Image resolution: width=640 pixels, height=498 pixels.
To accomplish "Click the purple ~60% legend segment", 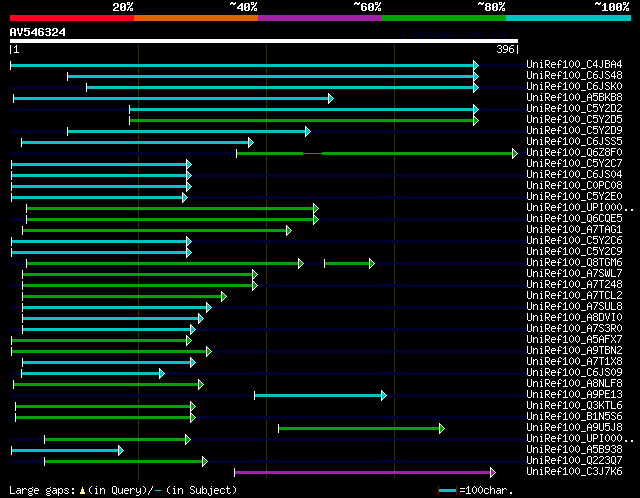I will (x=320, y=18).
